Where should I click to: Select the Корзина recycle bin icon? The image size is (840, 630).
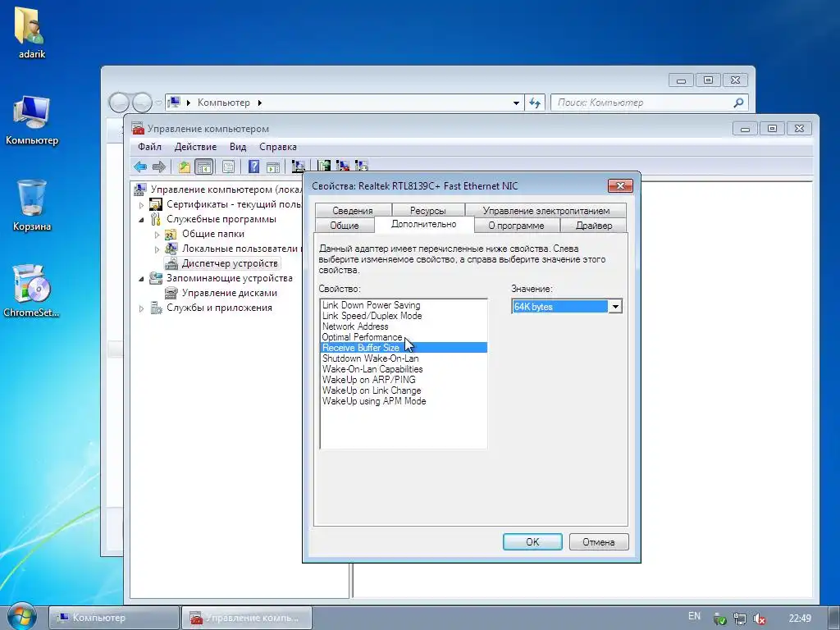32,205
